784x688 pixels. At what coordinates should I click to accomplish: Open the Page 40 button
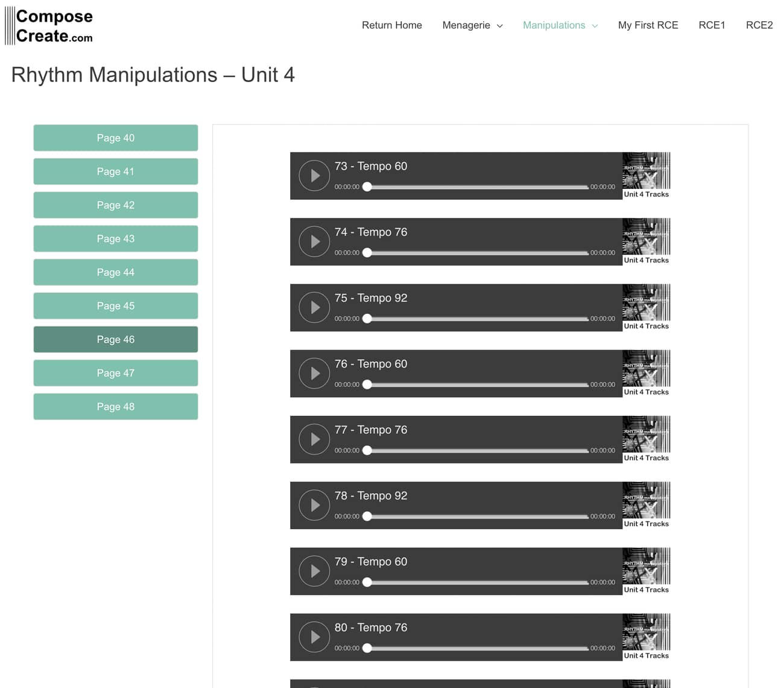[x=116, y=138]
